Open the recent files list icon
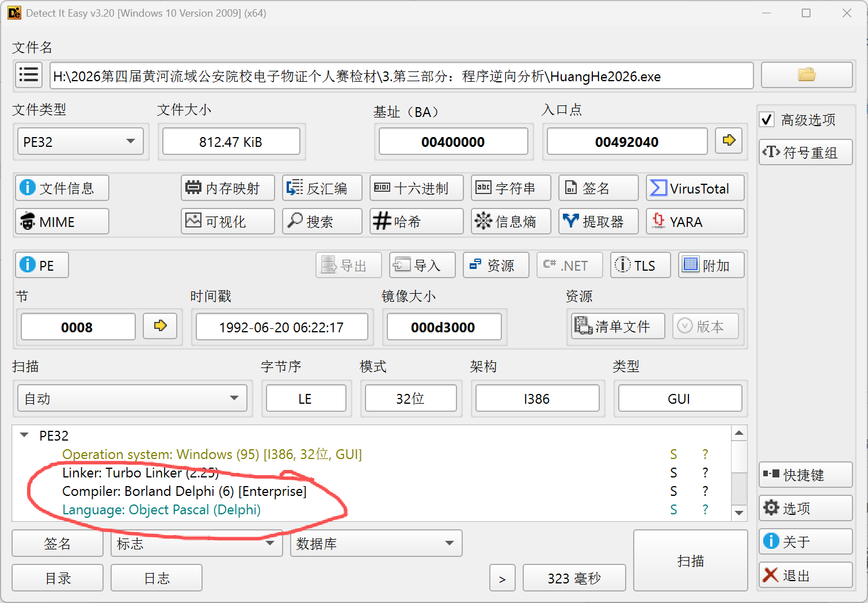Image resolution: width=868 pixels, height=603 pixels. (28, 75)
